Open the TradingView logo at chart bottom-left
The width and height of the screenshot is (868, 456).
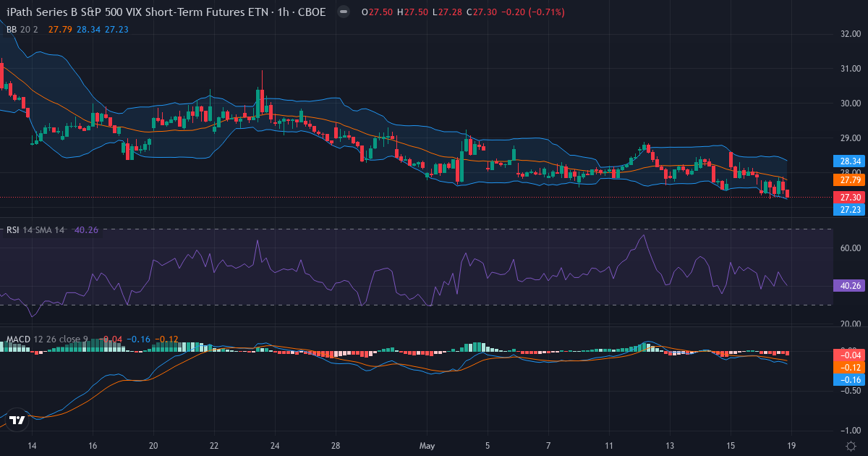point(17,420)
